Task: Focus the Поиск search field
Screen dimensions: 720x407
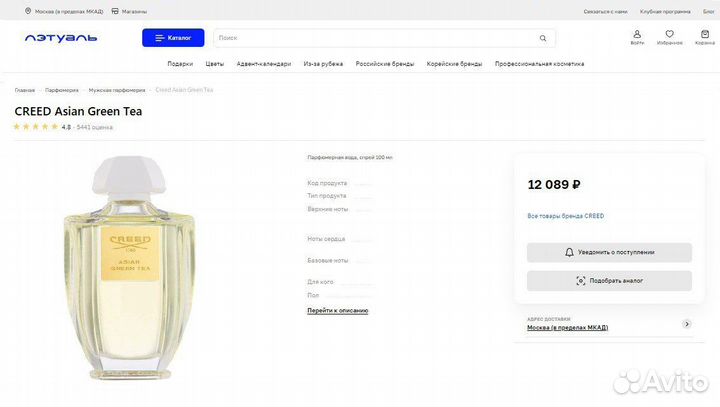Action: click(x=384, y=38)
